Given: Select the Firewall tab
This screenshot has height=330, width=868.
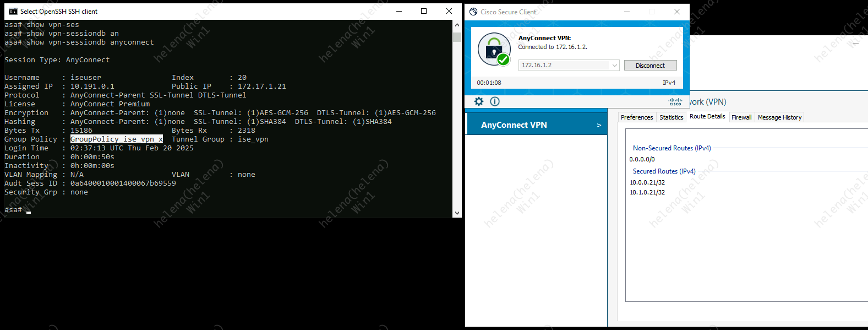Looking at the screenshot, I should point(741,117).
